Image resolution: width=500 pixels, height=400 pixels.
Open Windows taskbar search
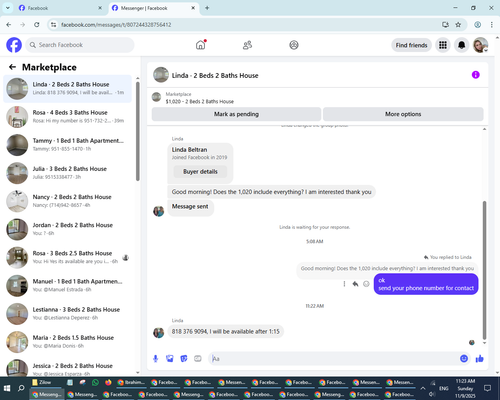click(21, 388)
